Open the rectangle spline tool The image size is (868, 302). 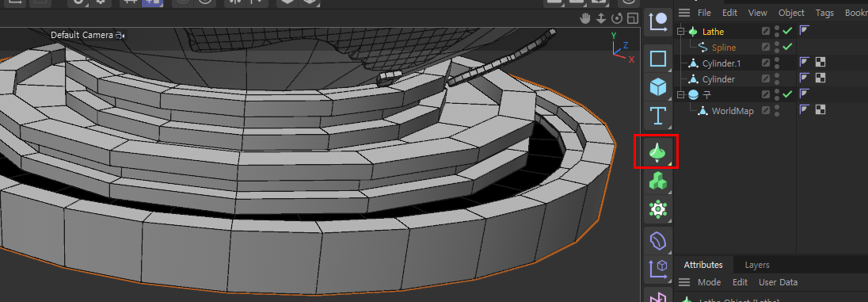pos(657,58)
